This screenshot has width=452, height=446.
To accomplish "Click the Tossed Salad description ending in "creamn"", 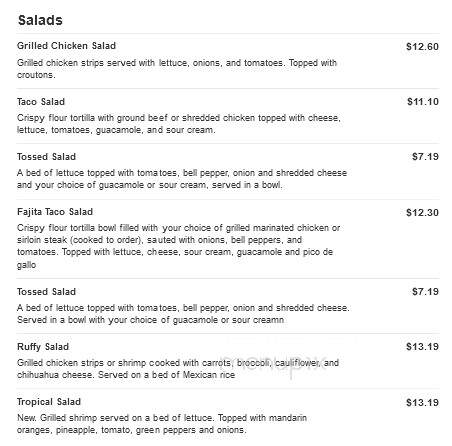I will (x=183, y=314).
